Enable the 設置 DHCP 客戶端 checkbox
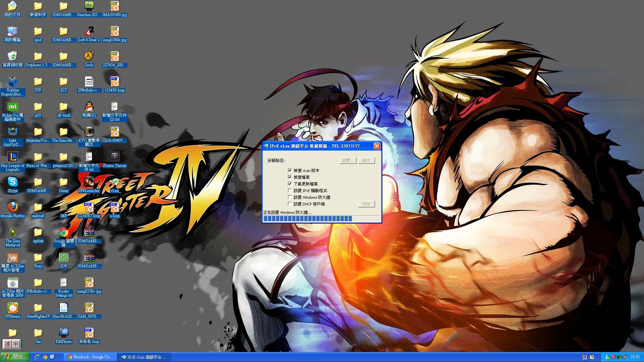Image resolution: width=644 pixels, height=362 pixels. 290,204
